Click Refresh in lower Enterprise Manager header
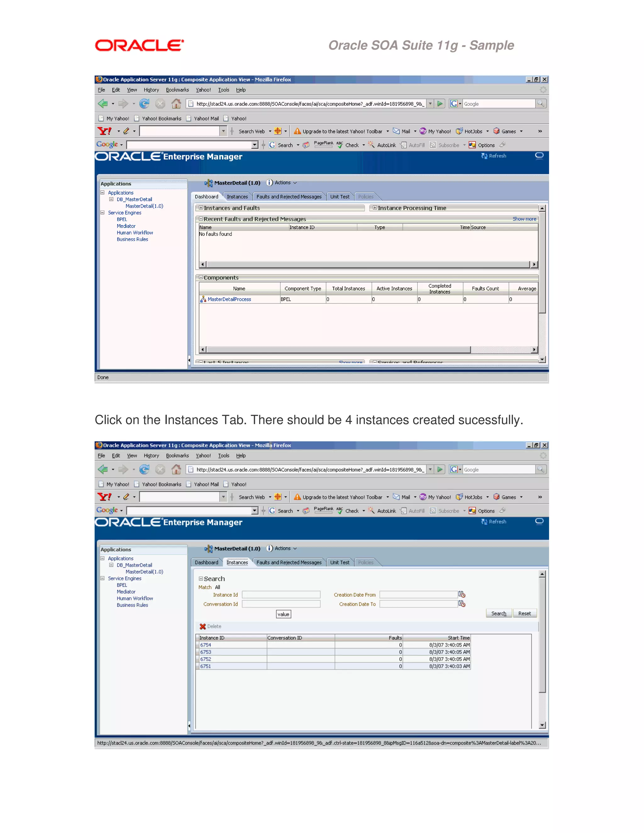Viewport: 644px width, 833px height. pos(494,522)
